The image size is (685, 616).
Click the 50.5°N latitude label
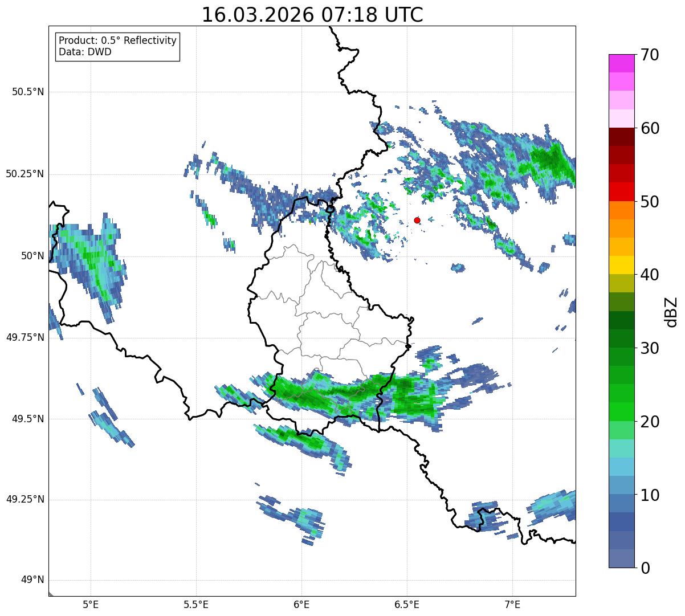click(x=28, y=92)
